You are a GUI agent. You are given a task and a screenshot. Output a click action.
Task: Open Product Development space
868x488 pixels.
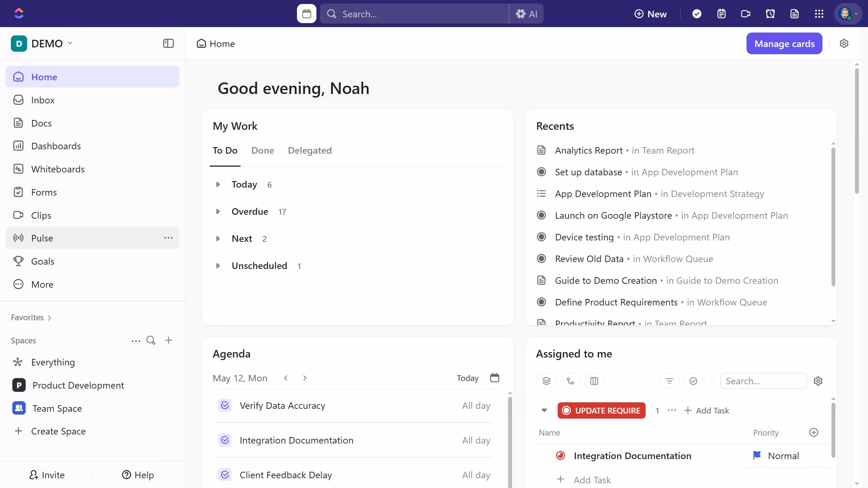click(x=92, y=385)
